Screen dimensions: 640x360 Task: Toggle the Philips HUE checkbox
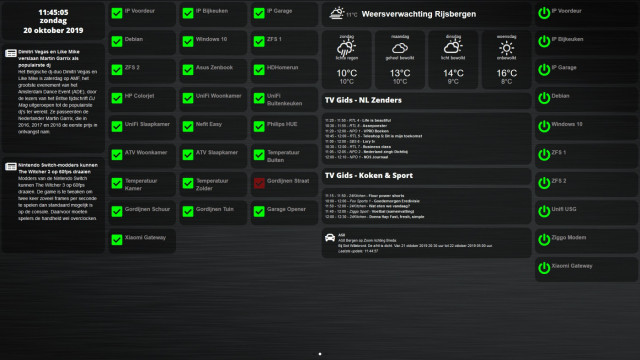(x=259, y=127)
